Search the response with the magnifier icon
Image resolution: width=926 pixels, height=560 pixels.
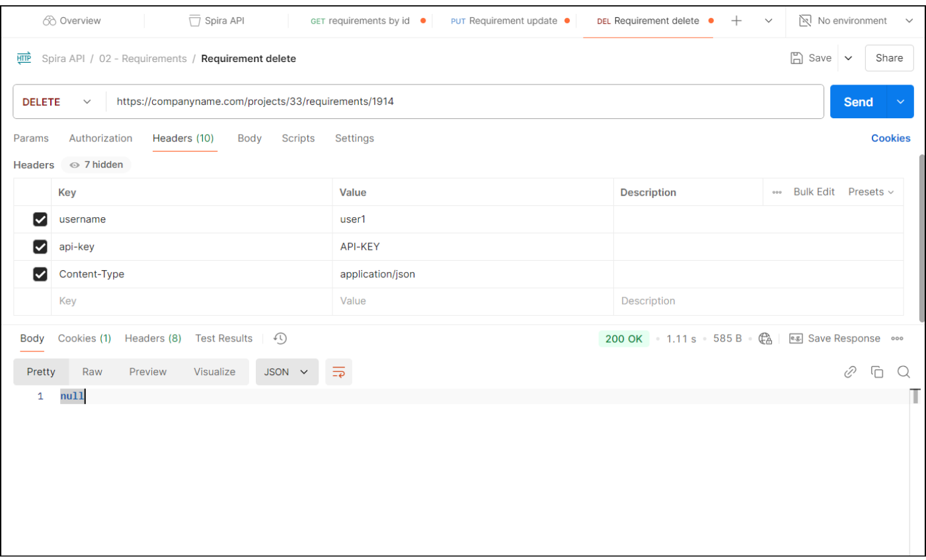coord(904,372)
